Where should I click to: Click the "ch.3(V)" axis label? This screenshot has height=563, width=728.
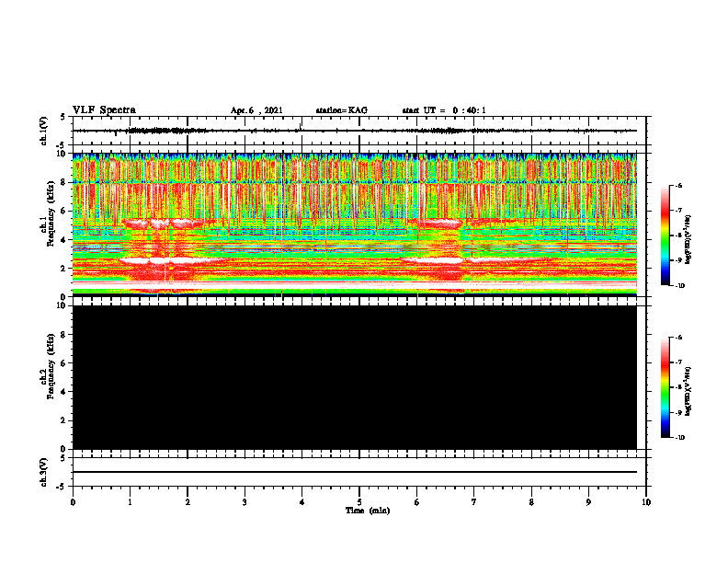[44, 473]
